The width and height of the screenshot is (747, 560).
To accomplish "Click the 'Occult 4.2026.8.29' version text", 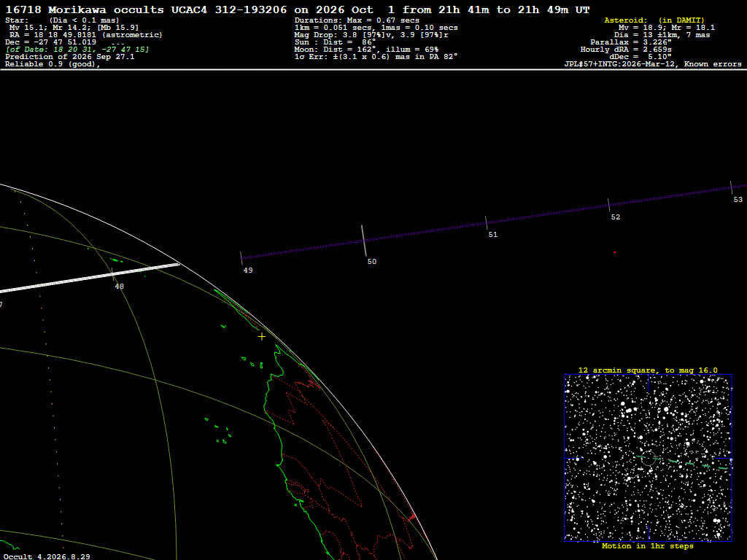I will coord(47,556).
